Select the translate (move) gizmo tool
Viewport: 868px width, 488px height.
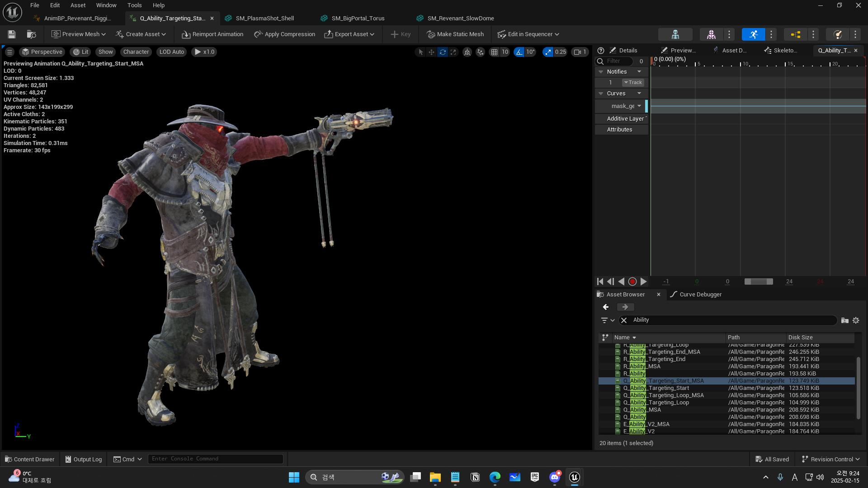click(x=431, y=52)
